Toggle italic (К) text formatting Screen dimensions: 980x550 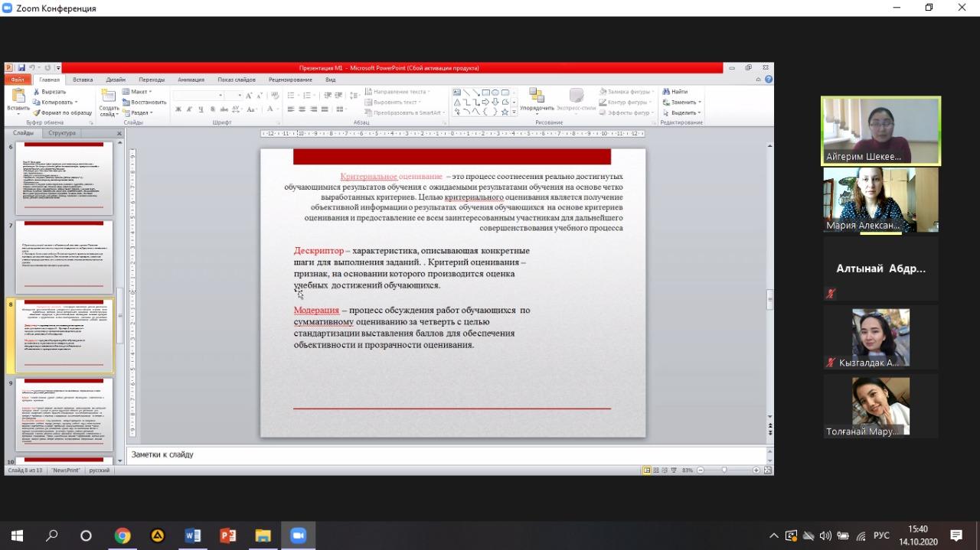point(189,109)
